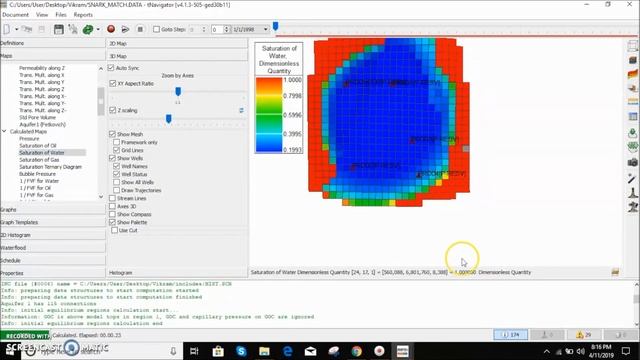Click the green reload model icon

click(x=88, y=29)
